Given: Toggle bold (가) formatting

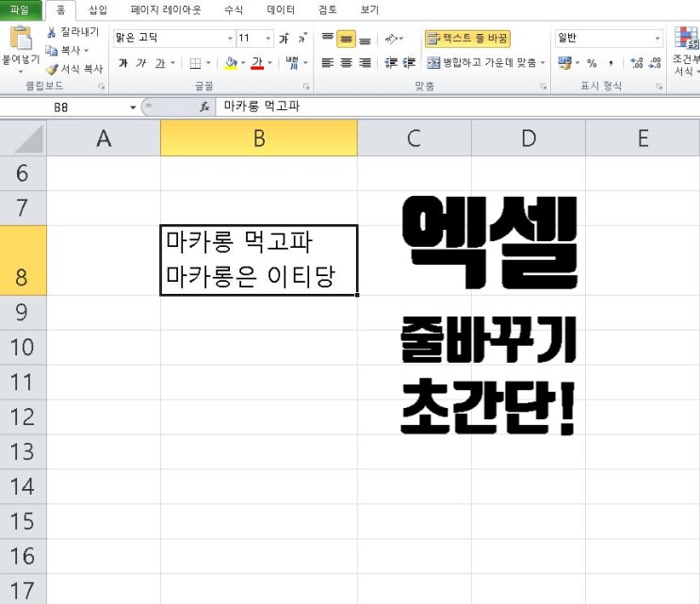Looking at the screenshot, I should click(x=123, y=63).
